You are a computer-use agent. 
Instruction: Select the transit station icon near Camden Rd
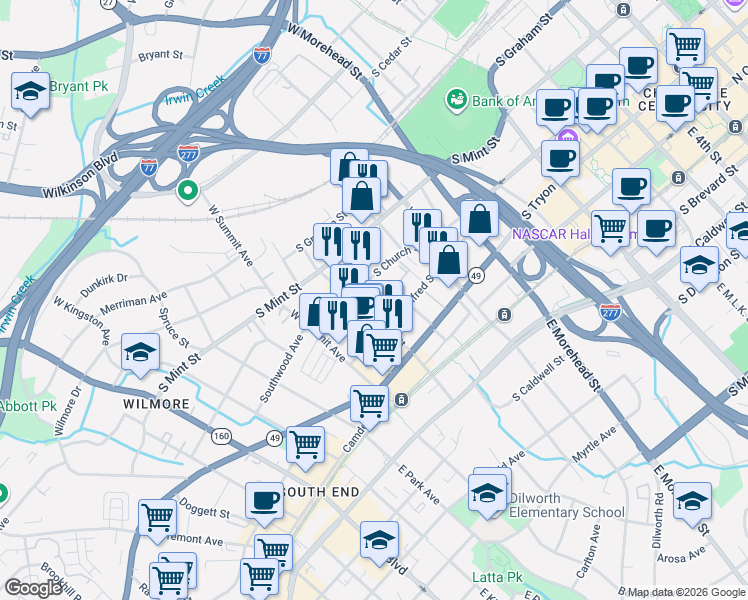tap(402, 400)
